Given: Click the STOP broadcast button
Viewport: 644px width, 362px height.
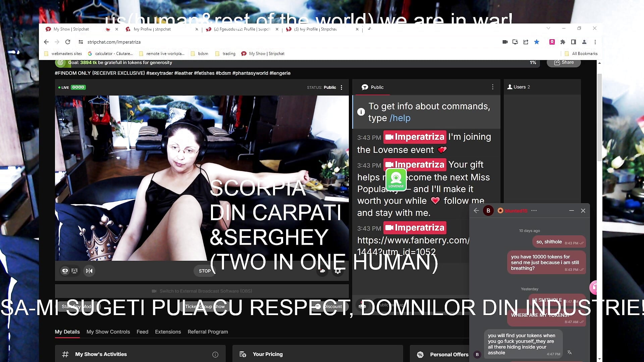Looking at the screenshot, I should (205, 271).
